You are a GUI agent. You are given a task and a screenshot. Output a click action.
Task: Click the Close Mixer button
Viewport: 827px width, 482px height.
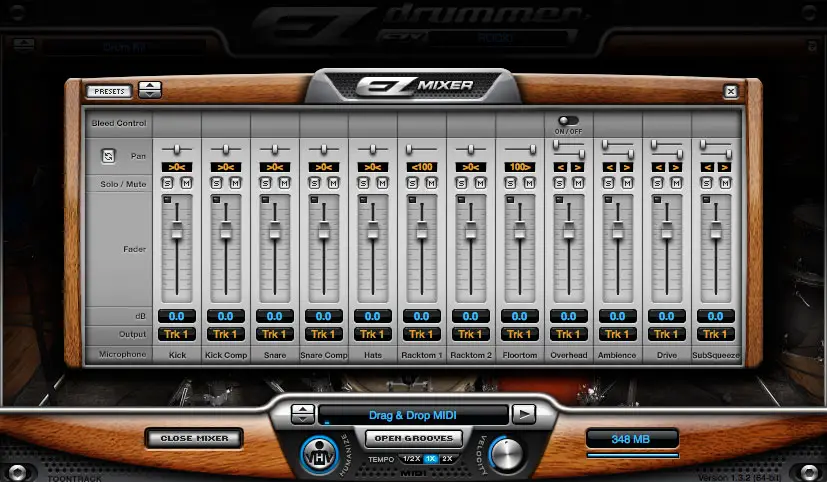(x=194, y=438)
